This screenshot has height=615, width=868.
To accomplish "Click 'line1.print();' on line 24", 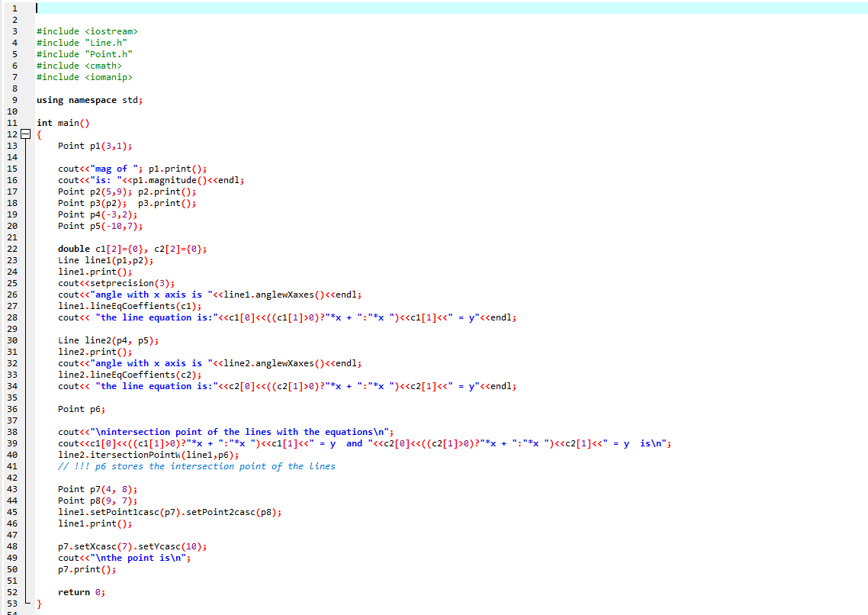I will (95, 272).
